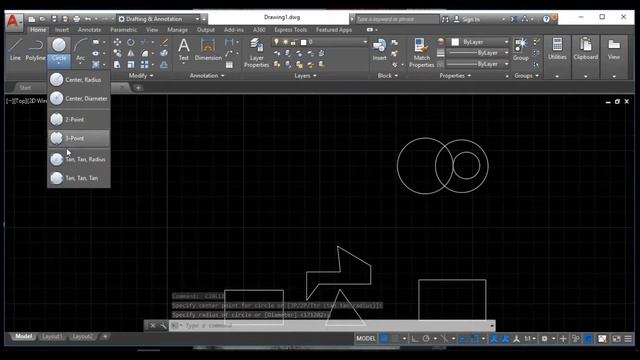Expand the Modify panel
Screen dimensions: 640x360
(x=141, y=76)
